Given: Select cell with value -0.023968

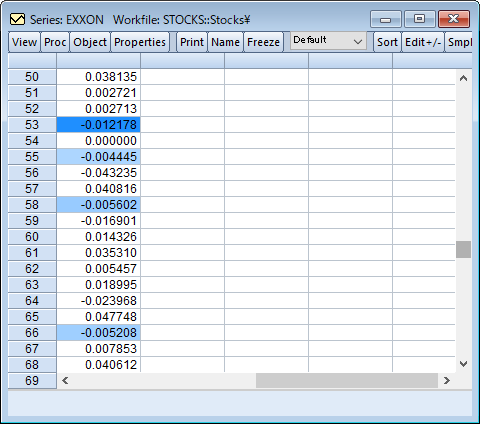Looking at the screenshot, I should (x=99, y=301).
